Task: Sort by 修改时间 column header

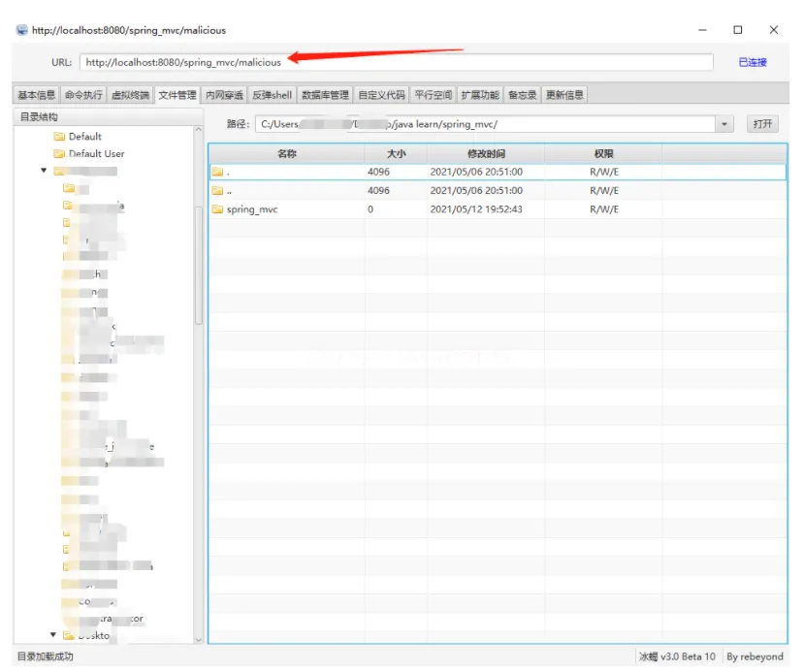Action: click(x=486, y=154)
